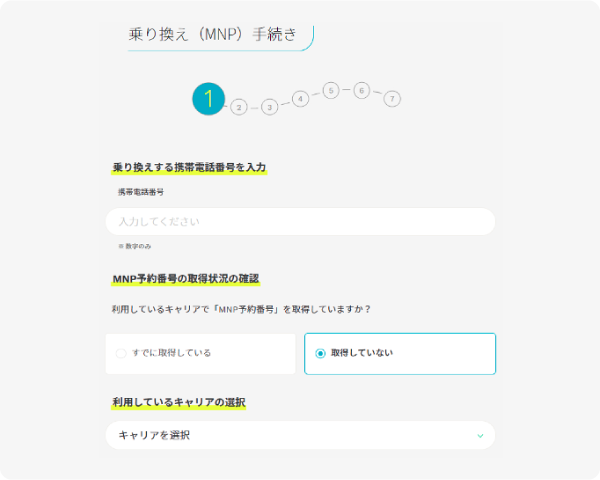600x480 pixels.
Task: Select the final step 7 circle
Action: click(392, 98)
